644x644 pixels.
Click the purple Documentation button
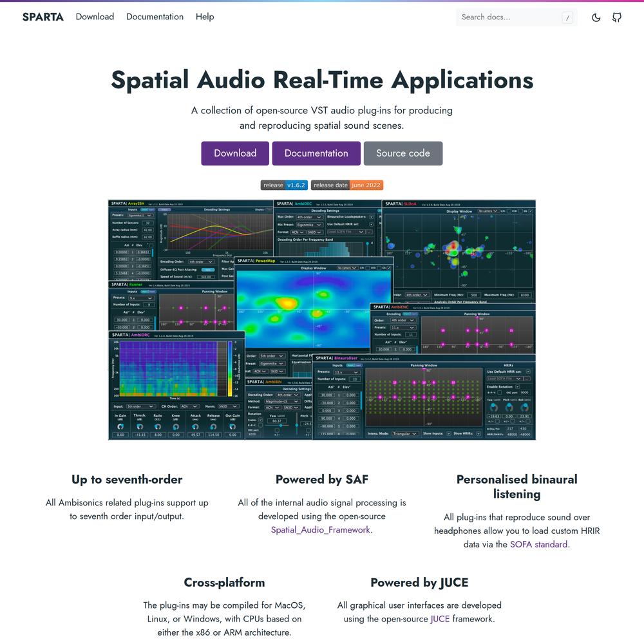pos(316,153)
